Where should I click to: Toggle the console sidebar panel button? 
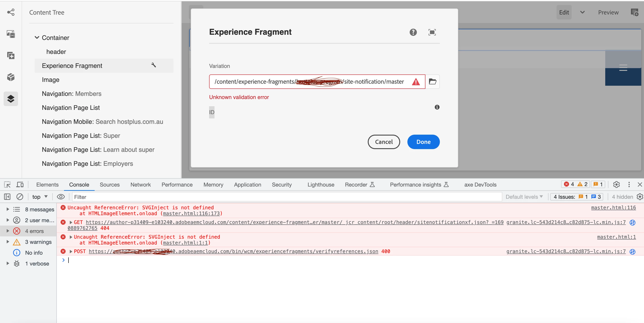point(7,197)
